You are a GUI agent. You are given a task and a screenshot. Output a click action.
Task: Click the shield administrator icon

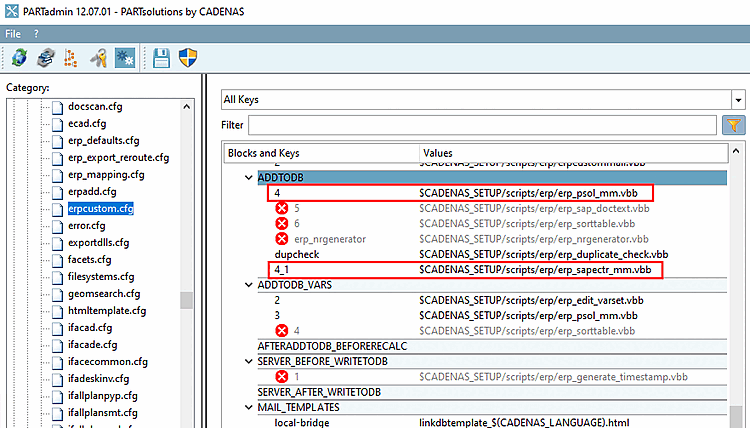tap(188, 58)
